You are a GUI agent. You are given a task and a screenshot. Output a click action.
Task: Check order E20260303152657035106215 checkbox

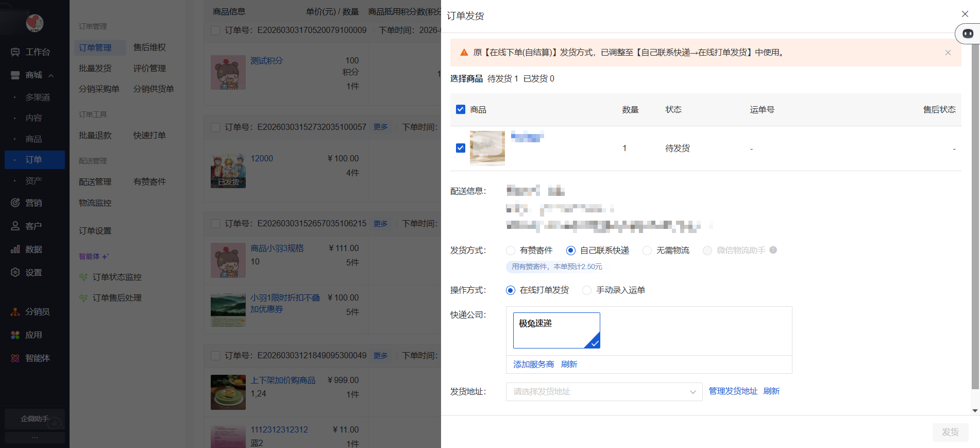[x=215, y=224]
